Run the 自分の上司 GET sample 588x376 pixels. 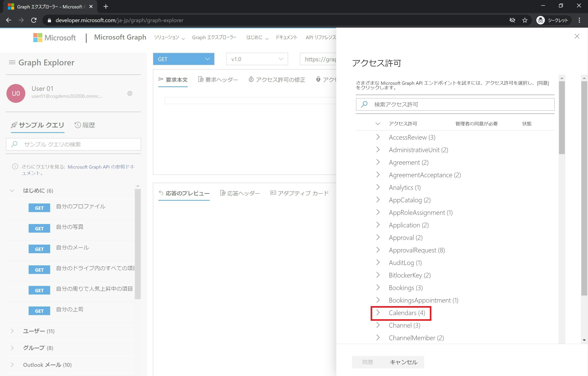39,311
